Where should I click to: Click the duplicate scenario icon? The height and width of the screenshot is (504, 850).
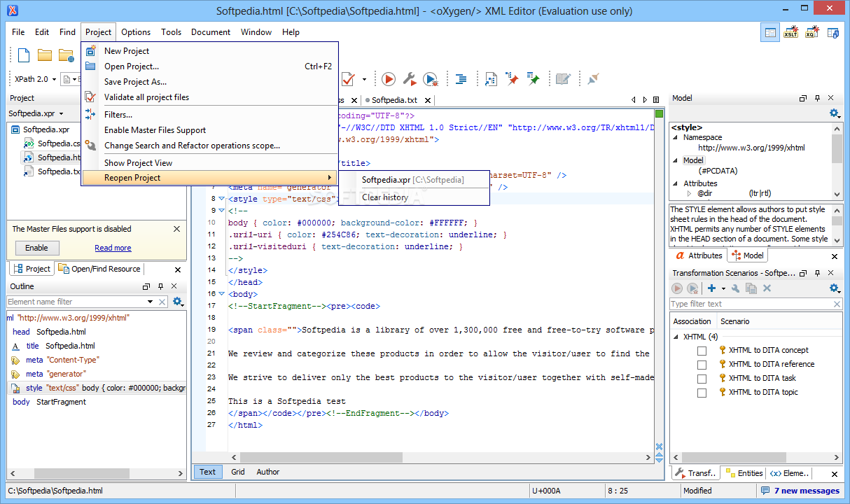coord(751,288)
